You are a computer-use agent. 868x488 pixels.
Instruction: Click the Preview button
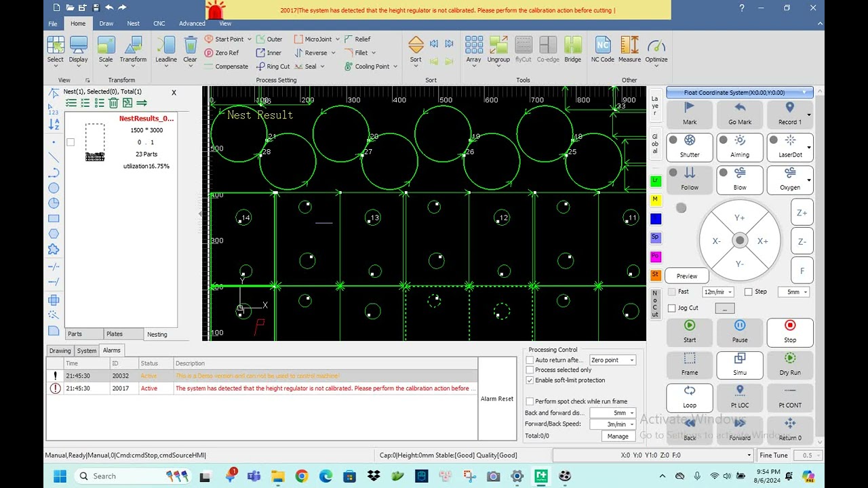(687, 276)
